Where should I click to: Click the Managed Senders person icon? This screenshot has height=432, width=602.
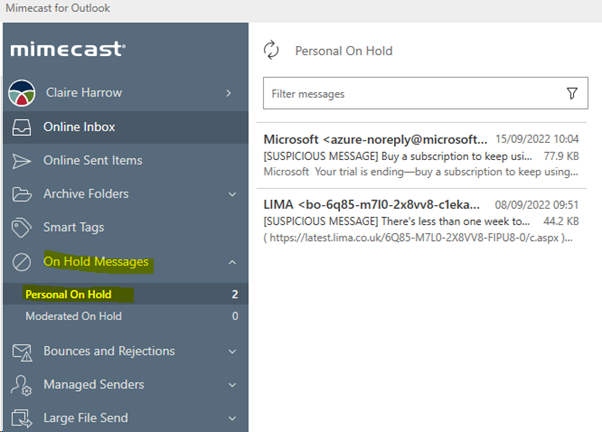[22, 385]
